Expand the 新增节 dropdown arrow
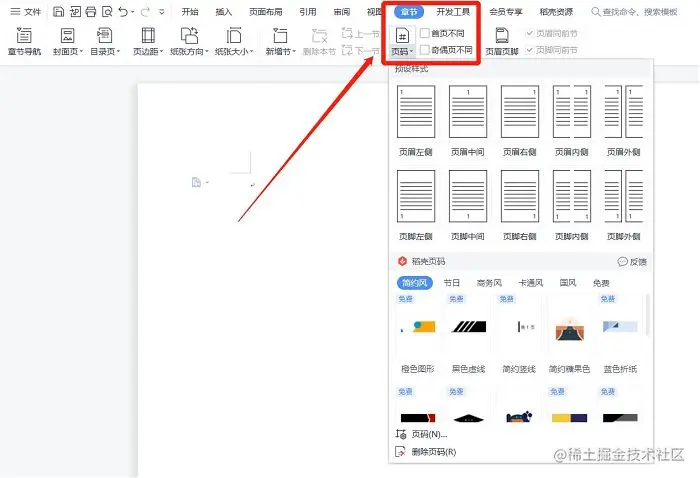The image size is (700, 478). pos(294,51)
